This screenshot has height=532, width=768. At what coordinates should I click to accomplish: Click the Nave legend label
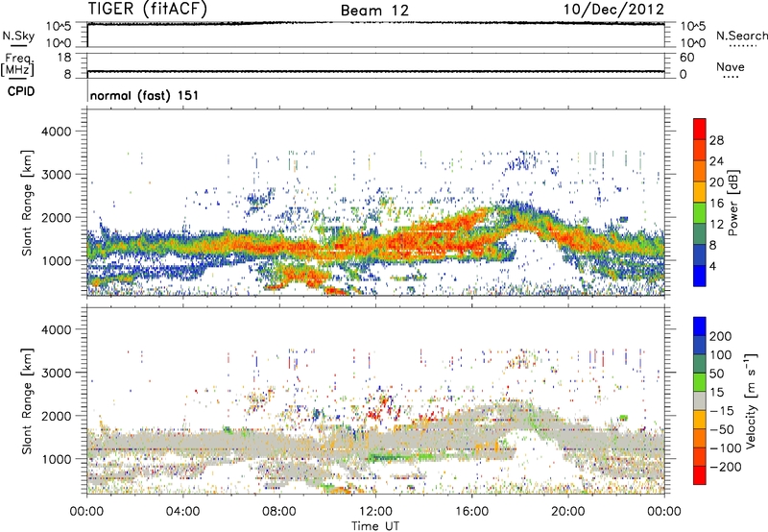coord(731,66)
